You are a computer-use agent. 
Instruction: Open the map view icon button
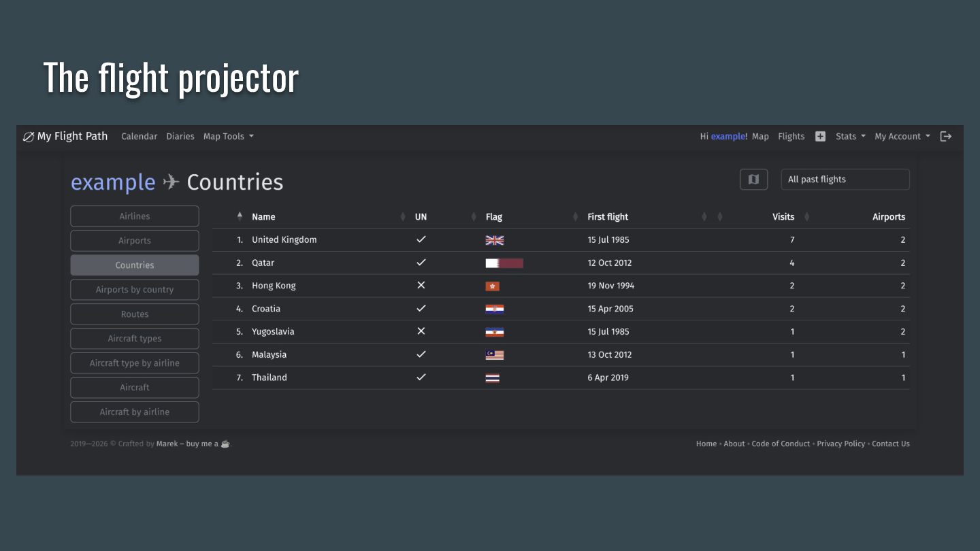pyautogui.click(x=753, y=180)
